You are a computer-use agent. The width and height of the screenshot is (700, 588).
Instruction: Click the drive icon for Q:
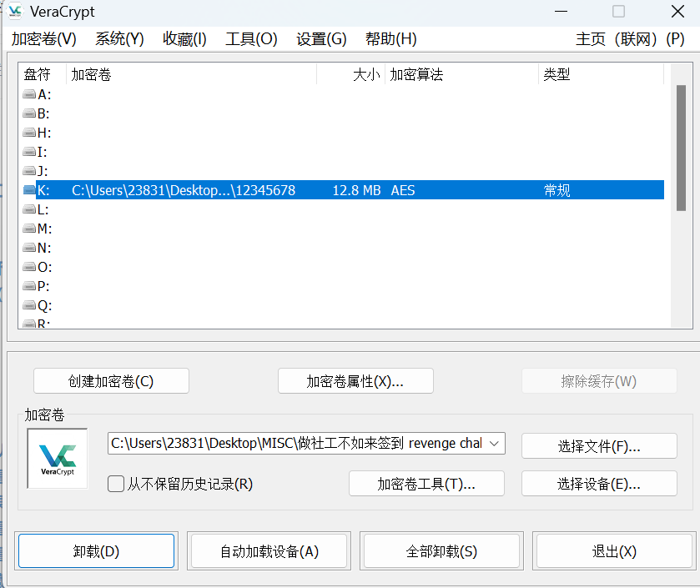(29, 305)
